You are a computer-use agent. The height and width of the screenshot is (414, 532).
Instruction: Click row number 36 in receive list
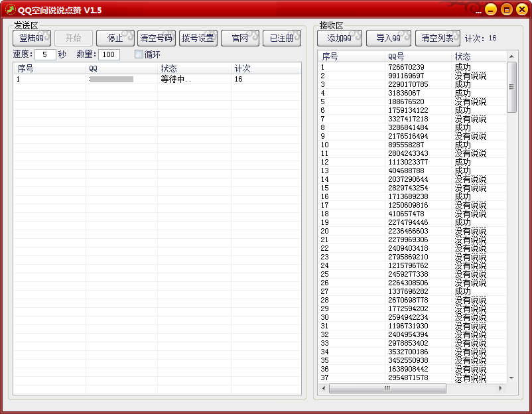click(x=324, y=369)
